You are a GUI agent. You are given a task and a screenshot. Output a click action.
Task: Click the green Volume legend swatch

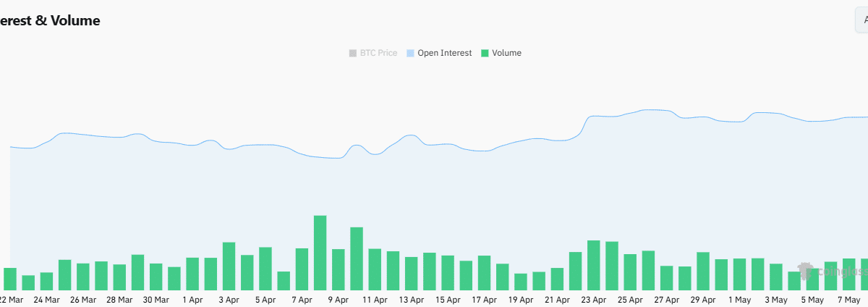click(485, 53)
